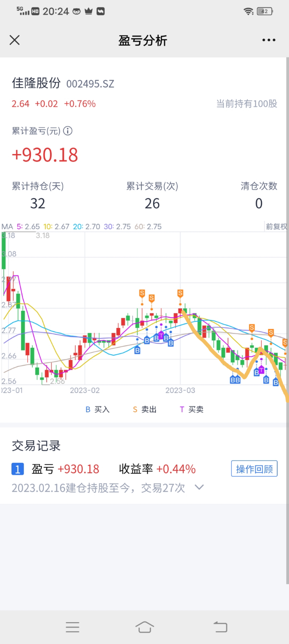
Task: Tap the 买入 buy legend item
Action: [x=97, y=409]
